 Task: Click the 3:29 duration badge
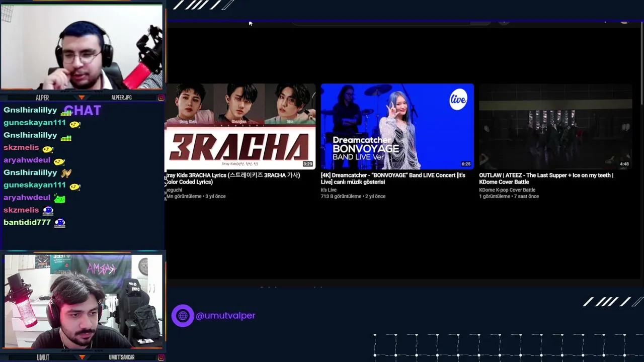[x=307, y=164]
